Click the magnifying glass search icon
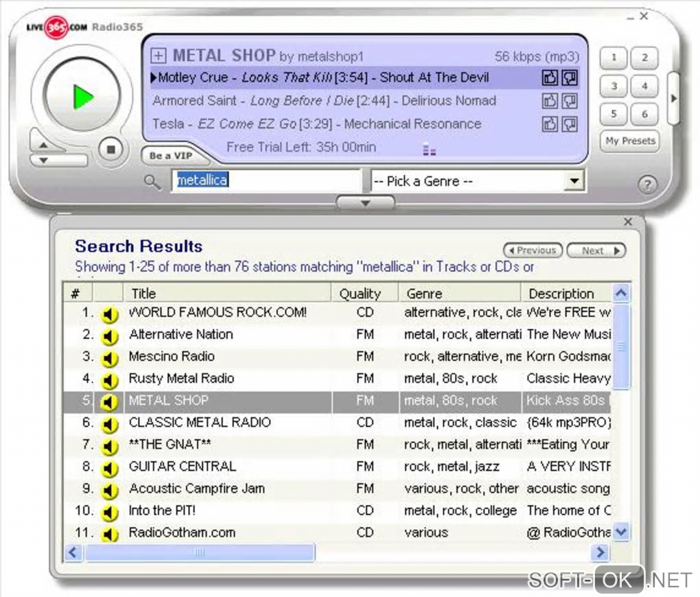The width and height of the screenshot is (700, 597). [152, 182]
